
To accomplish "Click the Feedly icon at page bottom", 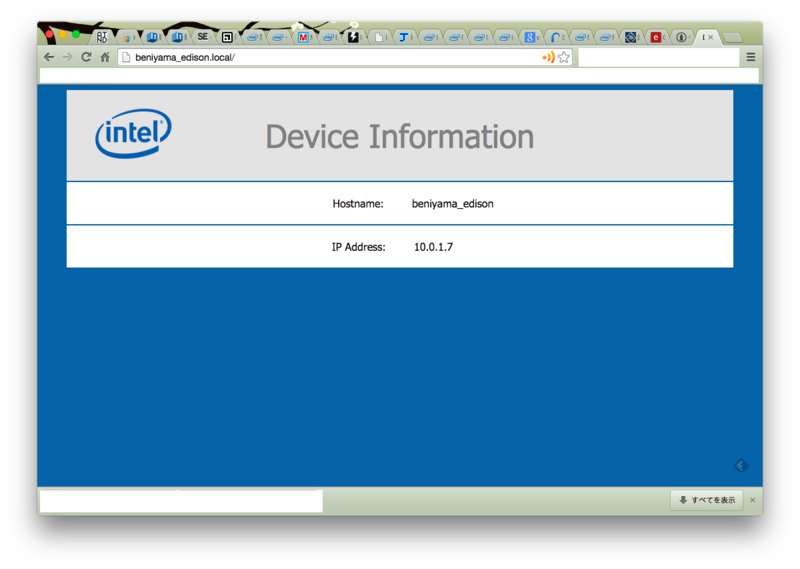I will click(x=741, y=465).
